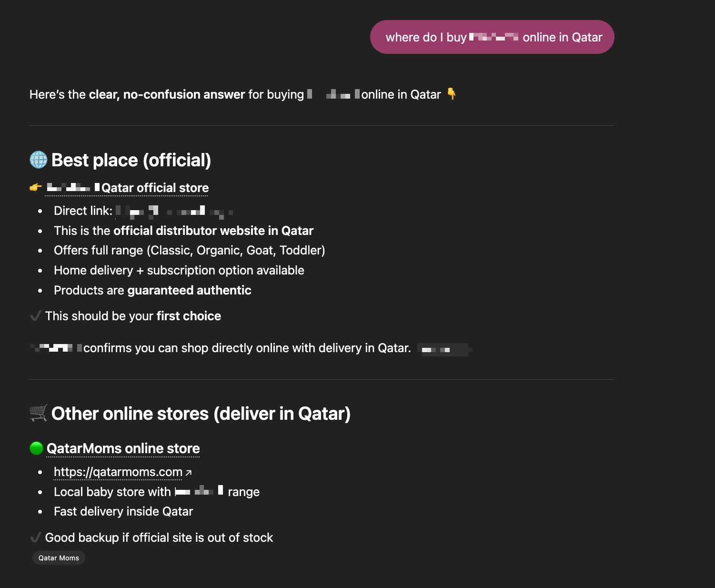Click the pointing-down hand emoji
This screenshot has width=715, height=588.
[x=451, y=94]
